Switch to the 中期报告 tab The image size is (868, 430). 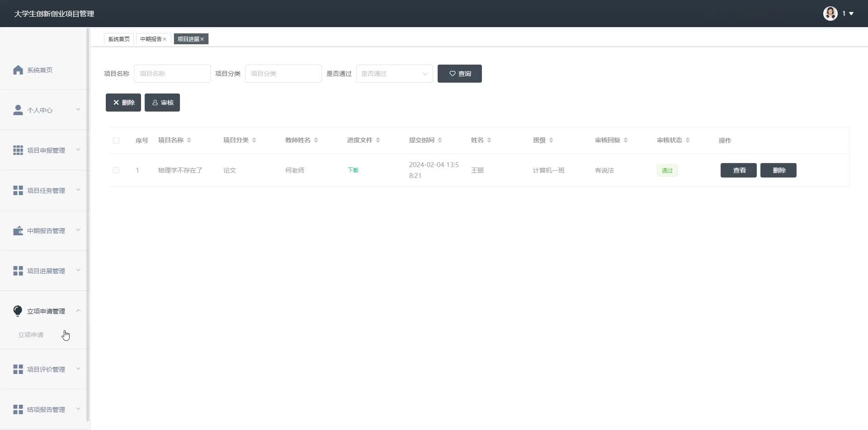tap(151, 39)
